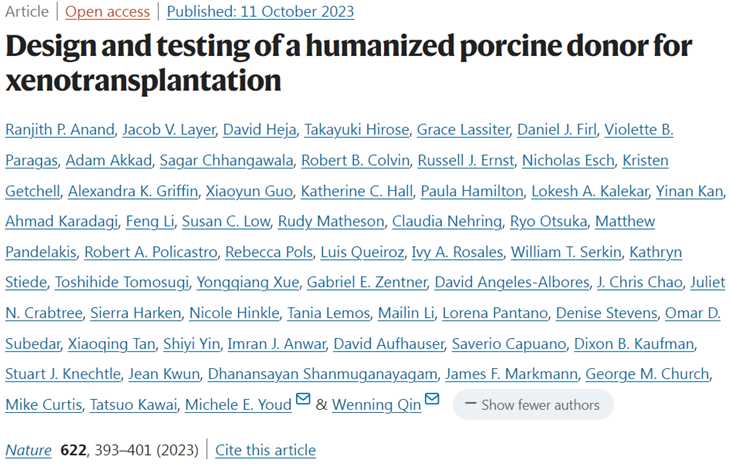
Task: Click author name Takayuki Hirose
Action: (357, 130)
